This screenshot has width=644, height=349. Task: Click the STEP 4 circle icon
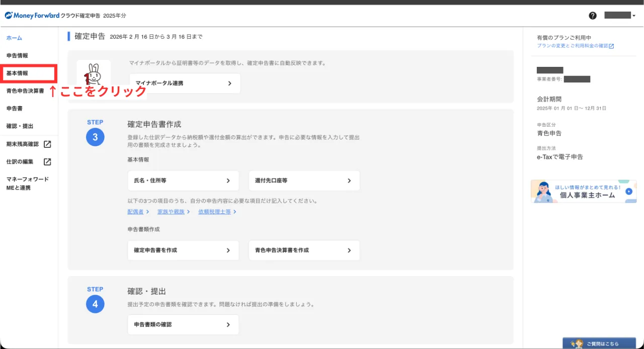point(95,304)
